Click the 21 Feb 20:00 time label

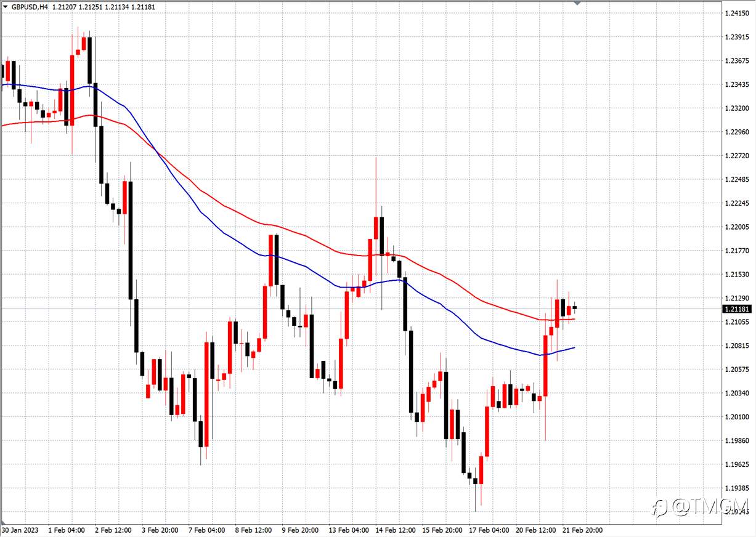pyautogui.click(x=583, y=530)
